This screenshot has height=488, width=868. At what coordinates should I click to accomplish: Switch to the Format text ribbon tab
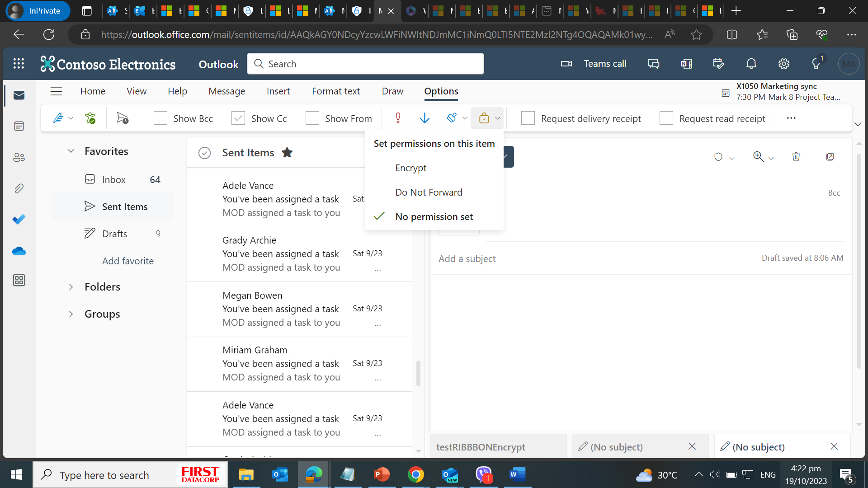335,91
